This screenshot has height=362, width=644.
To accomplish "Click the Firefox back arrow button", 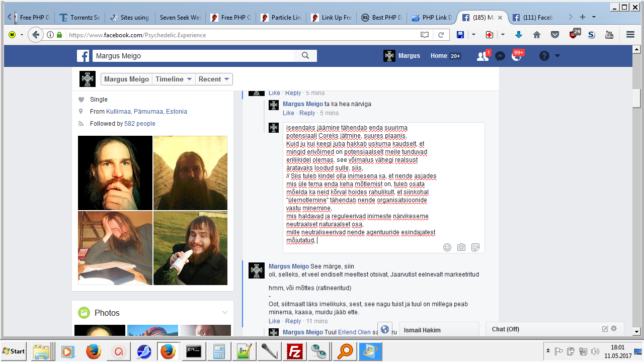I will coord(35,35).
